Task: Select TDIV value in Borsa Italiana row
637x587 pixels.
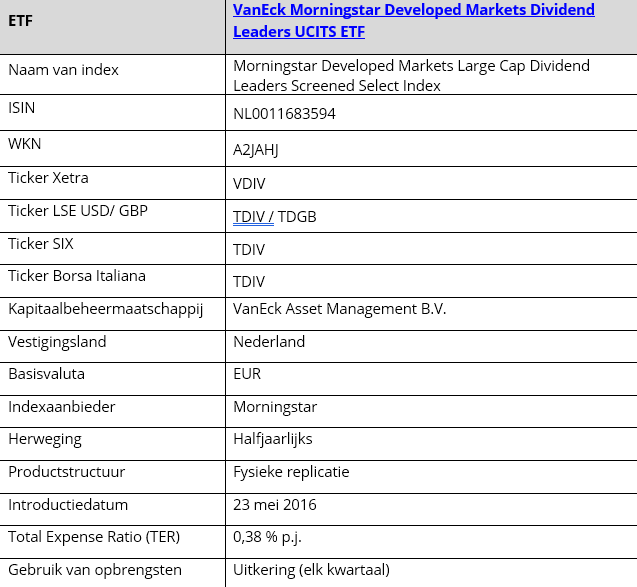Action: 249,282
